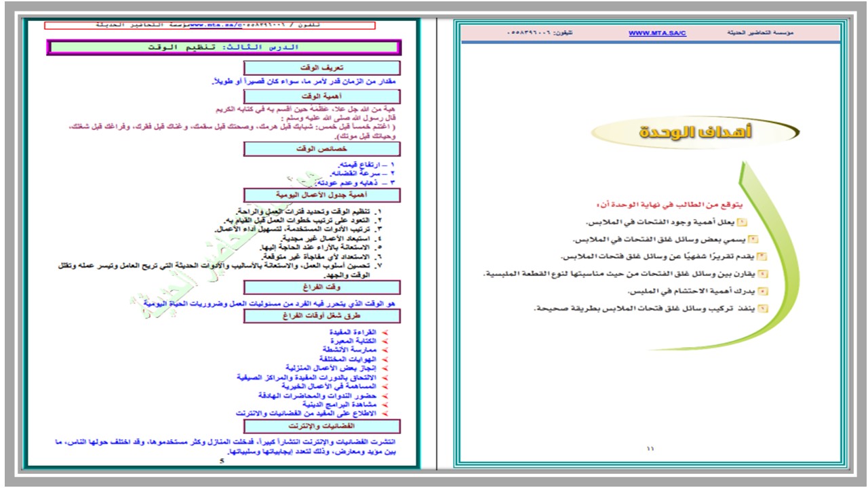The height and width of the screenshot is (488, 868).
Task: Click objective 'يقارن بين وسائل غلق الفتحات'
Action: 626,274
